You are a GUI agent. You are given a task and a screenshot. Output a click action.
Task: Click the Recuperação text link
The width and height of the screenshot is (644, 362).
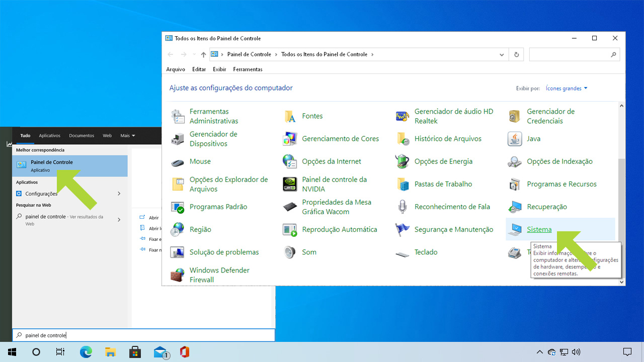547,207
